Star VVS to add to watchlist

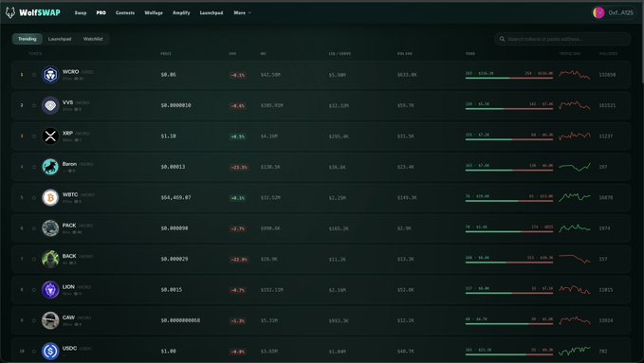34,105
